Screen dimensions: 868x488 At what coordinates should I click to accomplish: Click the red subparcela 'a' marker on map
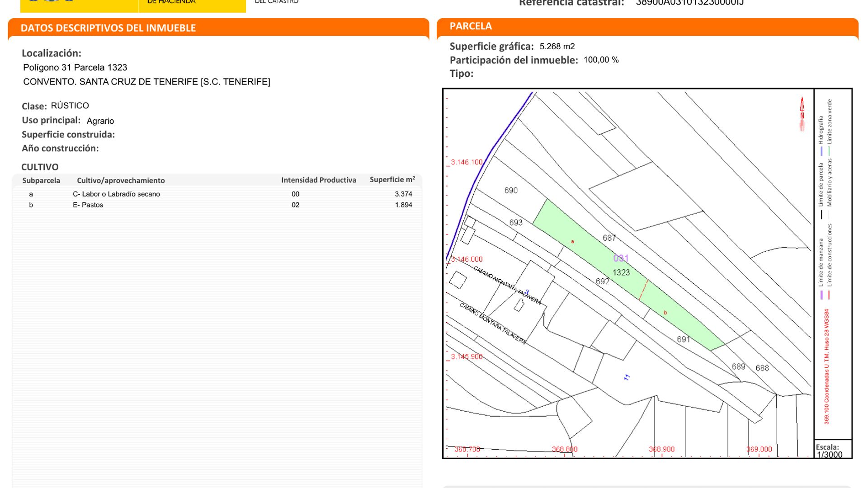[x=572, y=242]
